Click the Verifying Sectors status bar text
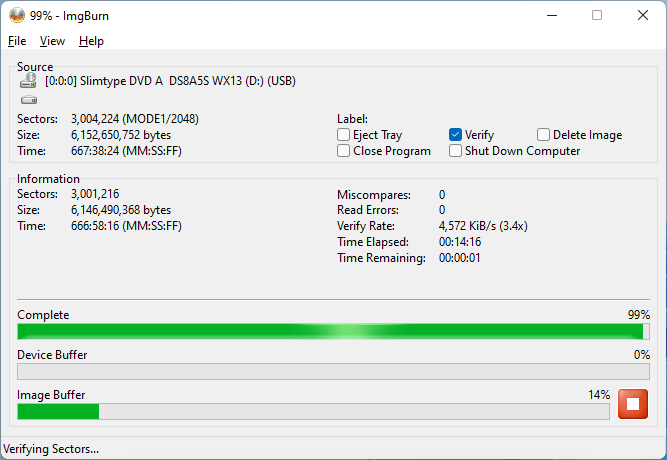This screenshot has height=460, width=667. (52, 449)
